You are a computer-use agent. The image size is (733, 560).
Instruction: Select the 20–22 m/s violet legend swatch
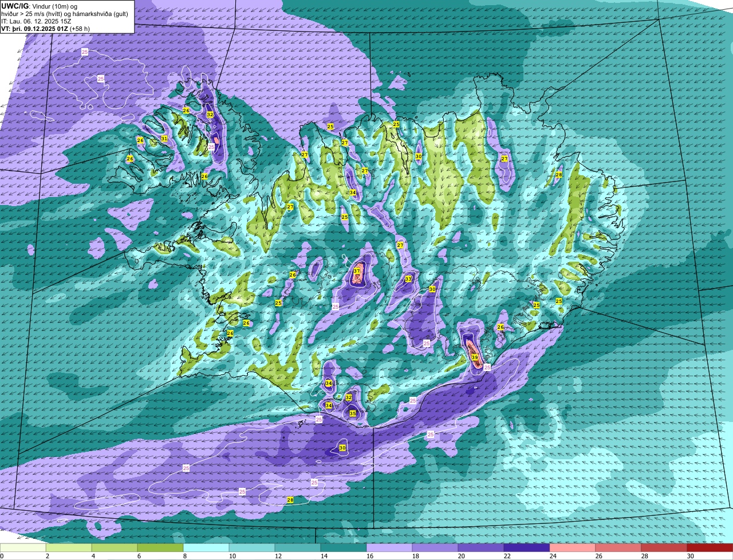click(481, 547)
